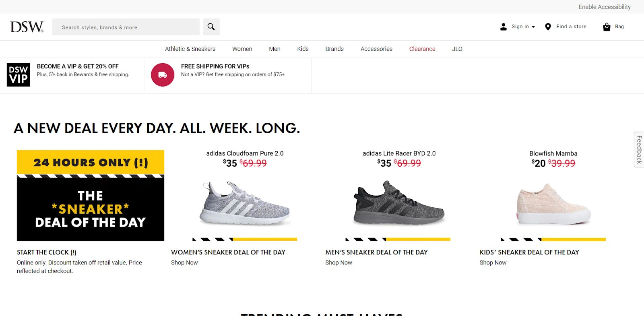644x316 pixels.
Task: Select the free shipping truck icon
Action: pyautogui.click(x=162, y=74)
